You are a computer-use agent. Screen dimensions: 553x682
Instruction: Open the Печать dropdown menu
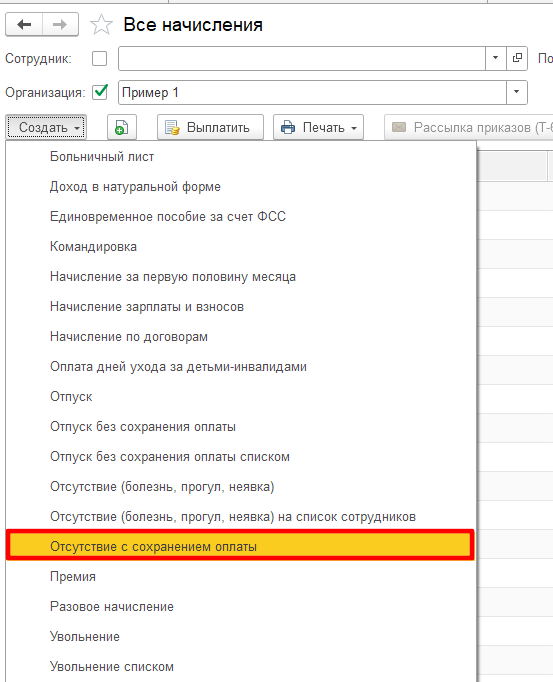coord(318,127)
